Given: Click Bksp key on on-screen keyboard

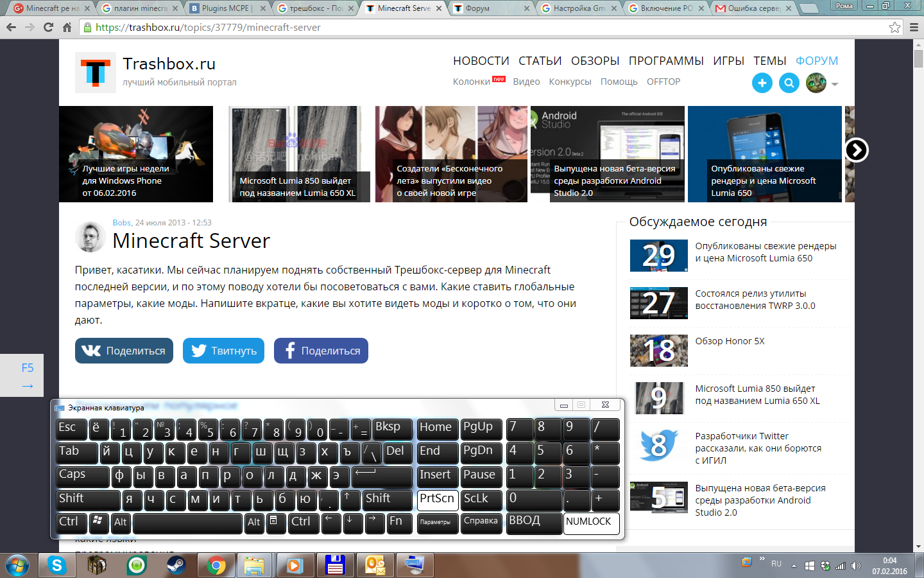Looking at the screenshot, I should click(392, 429).
